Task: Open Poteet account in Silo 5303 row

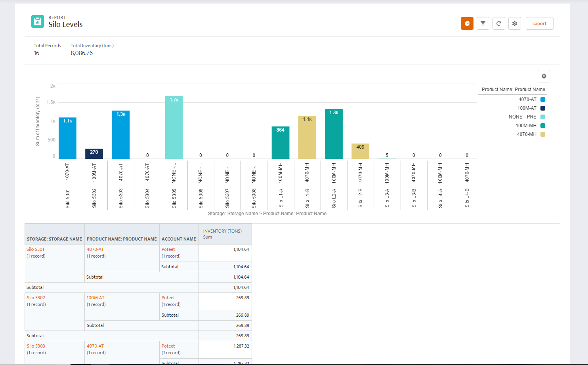Action: [168, 346]
